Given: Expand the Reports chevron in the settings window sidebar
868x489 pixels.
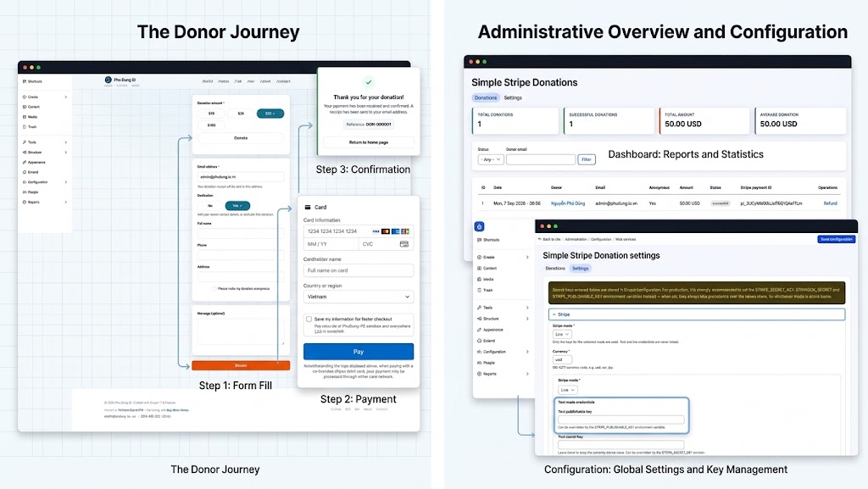Looking at the screenshot, I should click(527, 374).
